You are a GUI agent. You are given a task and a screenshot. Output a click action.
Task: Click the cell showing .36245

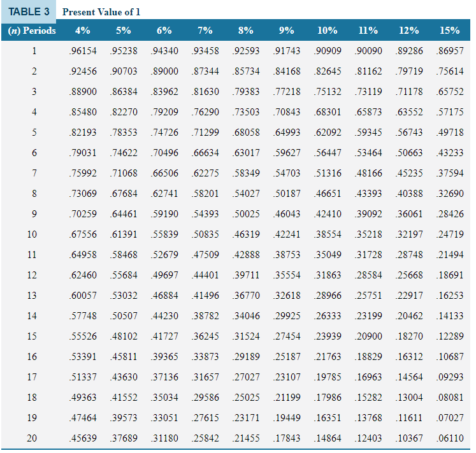205,336
